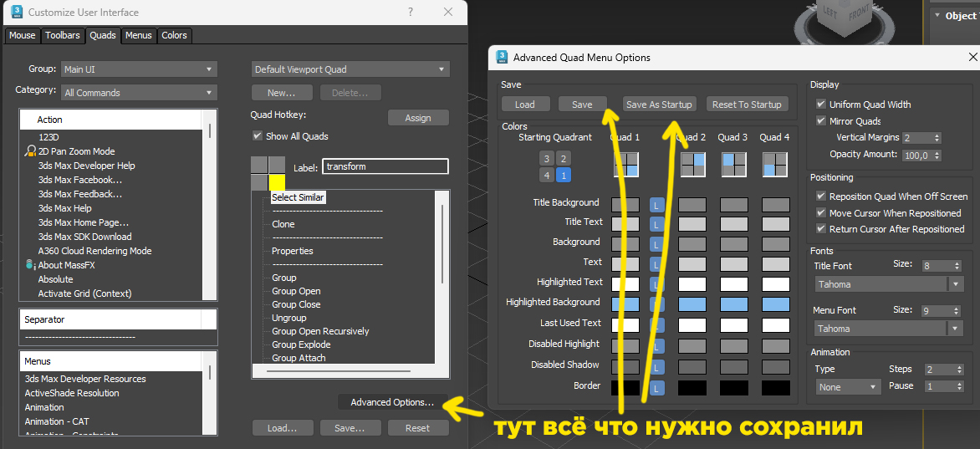Screen dimensions: 980x449
Task: Click Save in Advanced Quad Menu Options
Action: point(582,105)
